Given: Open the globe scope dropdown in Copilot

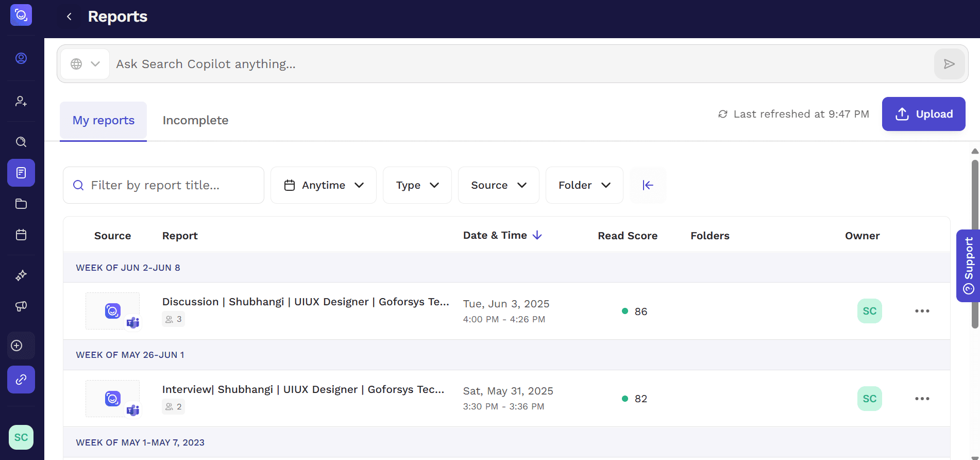Looking at the screenshot, I should click(85, 64).
